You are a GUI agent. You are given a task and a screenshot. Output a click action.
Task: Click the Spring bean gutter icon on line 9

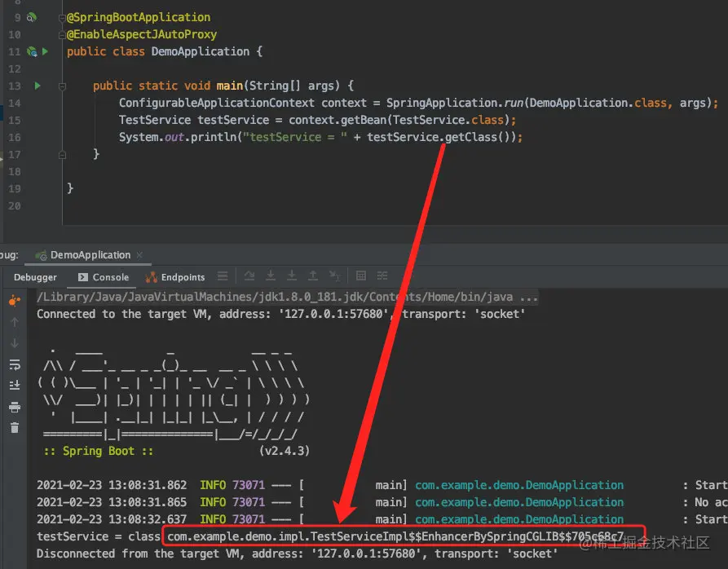32,18
